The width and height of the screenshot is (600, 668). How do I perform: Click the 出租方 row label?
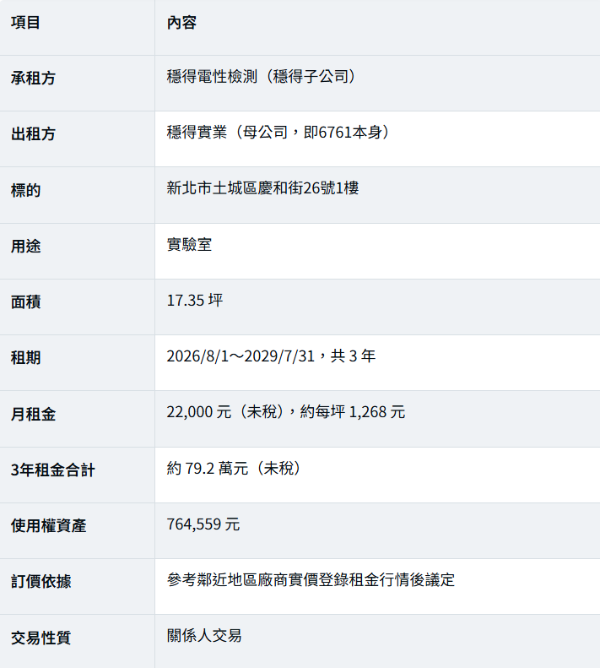(x=33, y=134)
